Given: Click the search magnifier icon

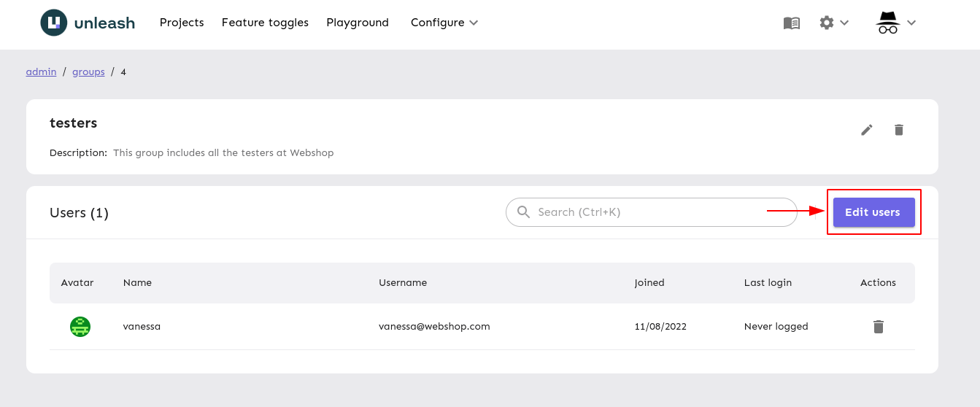Looking at the screenshot, I should coord(523,212).
